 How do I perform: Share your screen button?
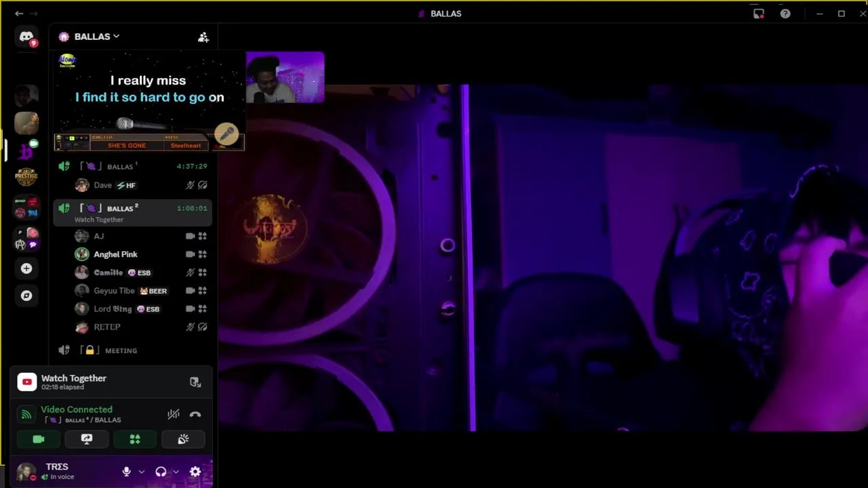(x=87, y=439)
